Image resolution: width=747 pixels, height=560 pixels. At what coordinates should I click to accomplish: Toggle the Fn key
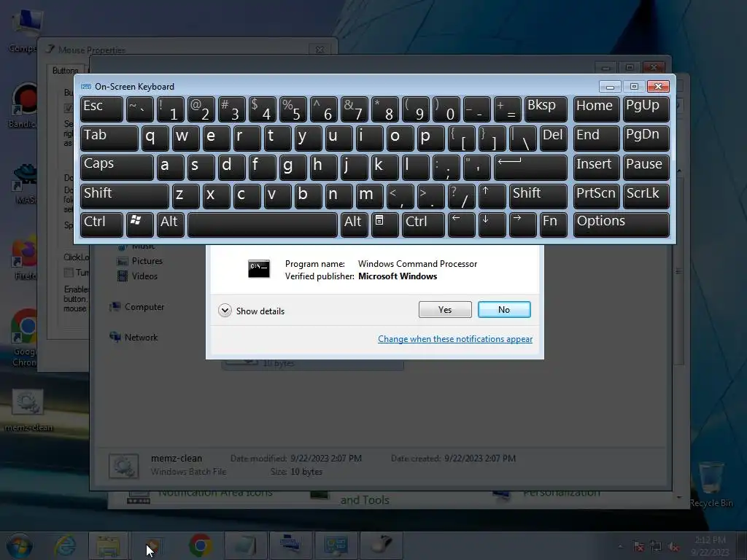[553, 225]
